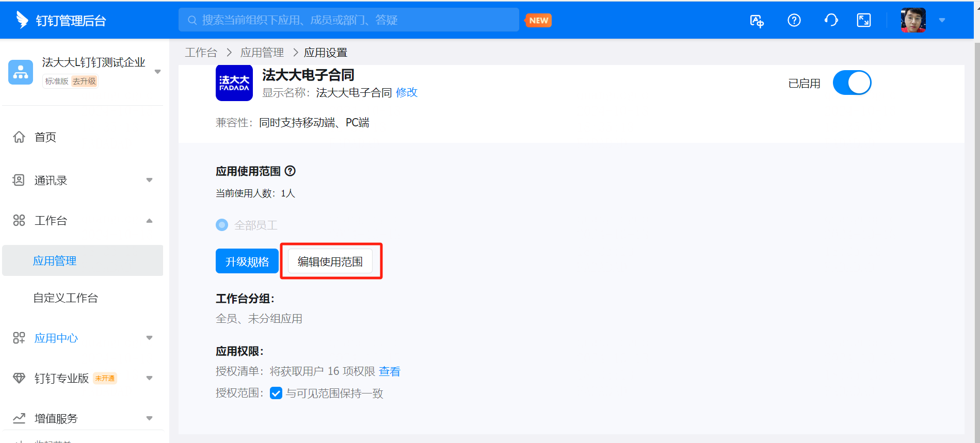The width and height of the screenshot is (980, 443).
Task: Open the account dropdown arrow beside avatar
Action: pyautogui.click(x=942, y=20)
